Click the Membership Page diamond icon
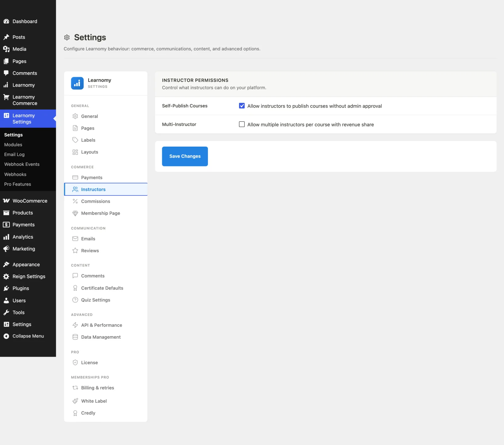Image resolution: width=504 pixels, height=445 pixels. pyautogui.click(x=75, y=213)
